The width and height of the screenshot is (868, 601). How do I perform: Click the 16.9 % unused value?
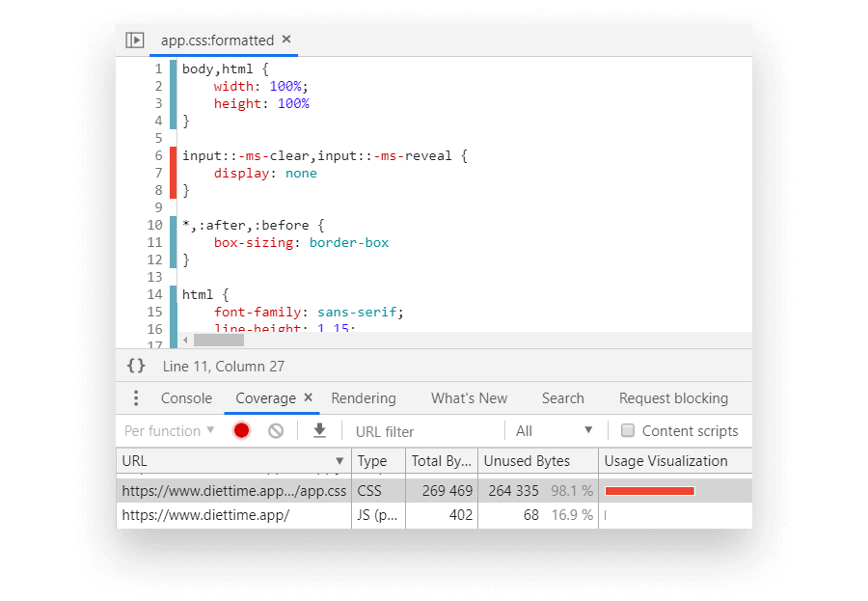(572, 515)
